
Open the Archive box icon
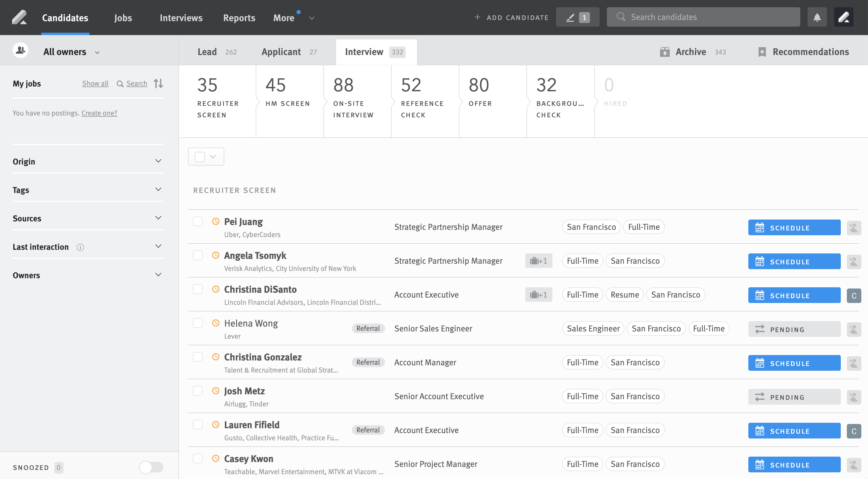click(x=665, y=52)
